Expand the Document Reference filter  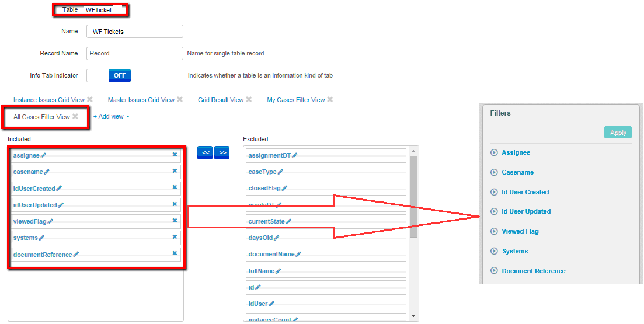[x=495, y=271]
